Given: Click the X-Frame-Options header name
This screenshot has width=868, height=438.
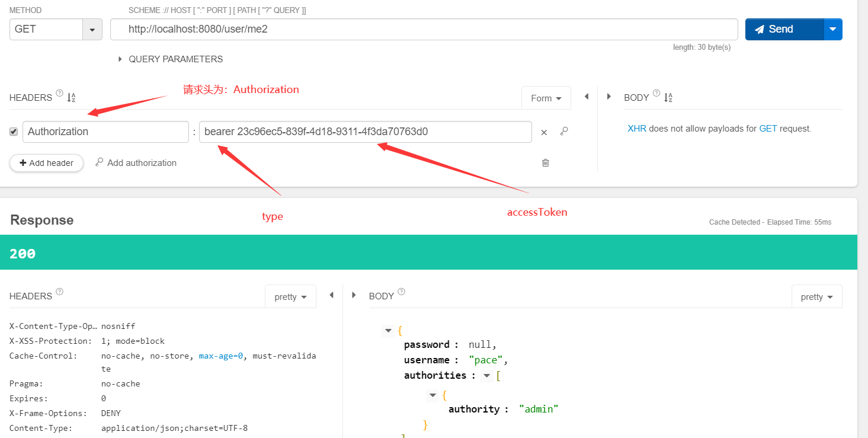Looking at the screenshot, I should pos(48,413).
